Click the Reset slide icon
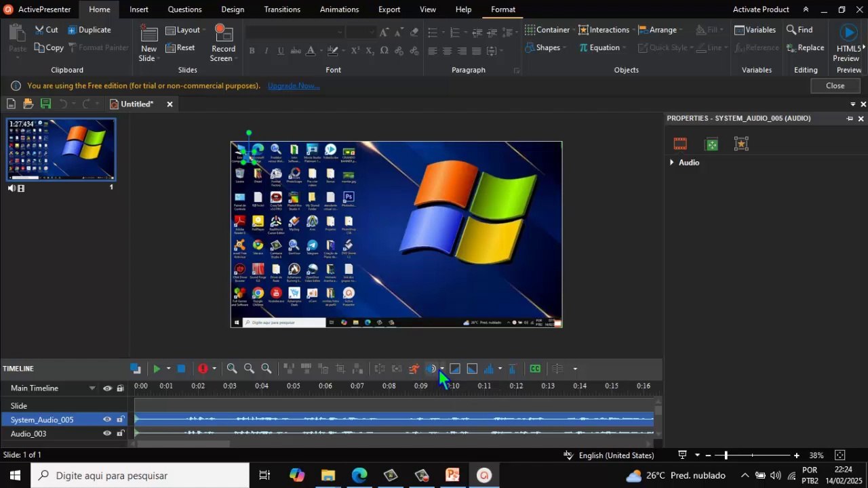This screenshot has height=488, width=868. click(170, 47)
